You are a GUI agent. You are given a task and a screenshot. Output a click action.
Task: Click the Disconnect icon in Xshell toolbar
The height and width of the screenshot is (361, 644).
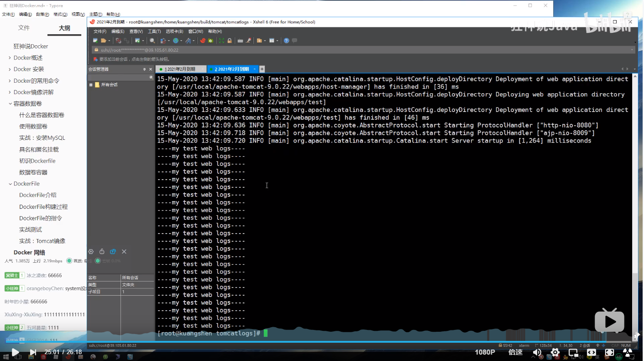118,41
